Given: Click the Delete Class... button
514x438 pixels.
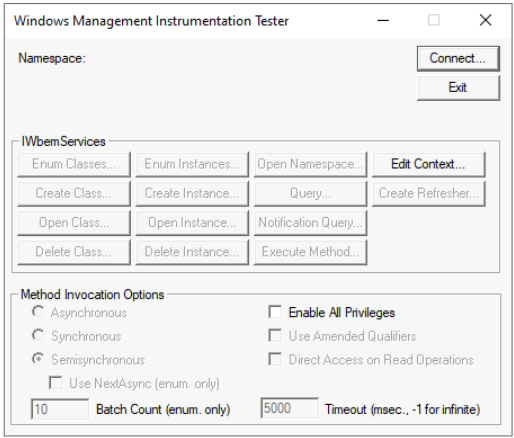Looking at the screenshot, I should click(74, 252).
